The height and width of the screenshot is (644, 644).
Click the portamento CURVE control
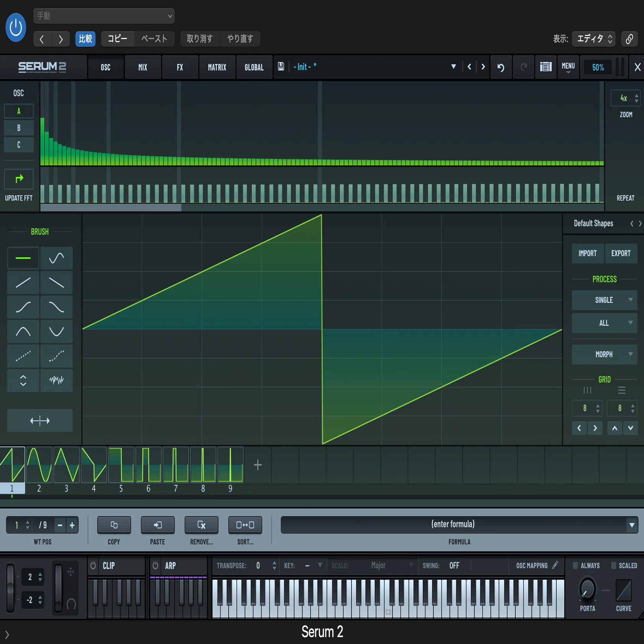[x=624, y=590]
